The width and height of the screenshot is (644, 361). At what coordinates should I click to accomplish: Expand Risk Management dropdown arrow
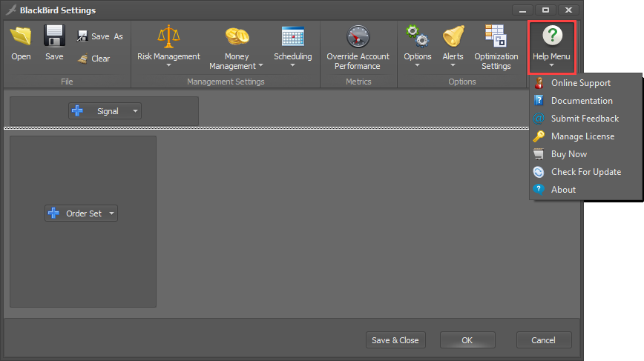pos(169,65)
